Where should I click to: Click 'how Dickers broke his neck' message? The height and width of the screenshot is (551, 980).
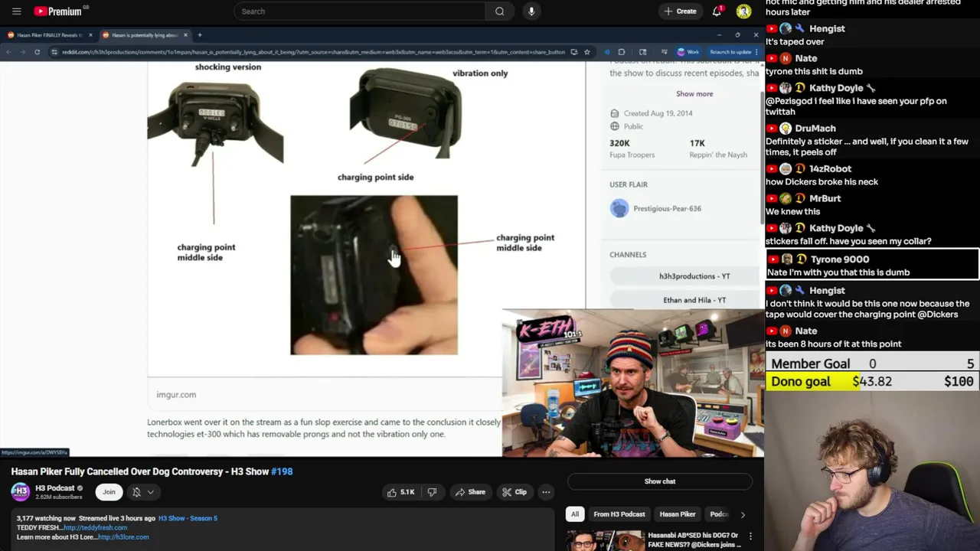point(822,182)
